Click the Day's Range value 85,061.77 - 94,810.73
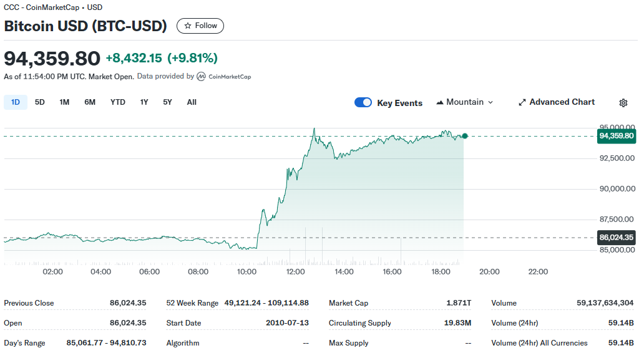 [x=106, y=343]
